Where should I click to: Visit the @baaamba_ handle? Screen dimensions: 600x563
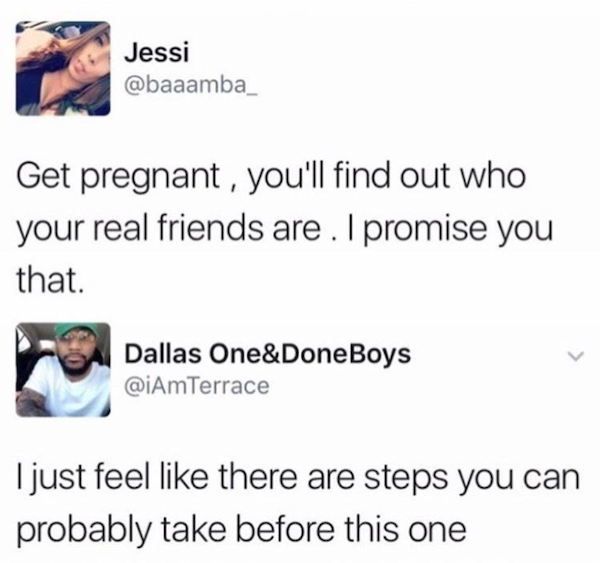pyautogui.click(x=191, y=86)
